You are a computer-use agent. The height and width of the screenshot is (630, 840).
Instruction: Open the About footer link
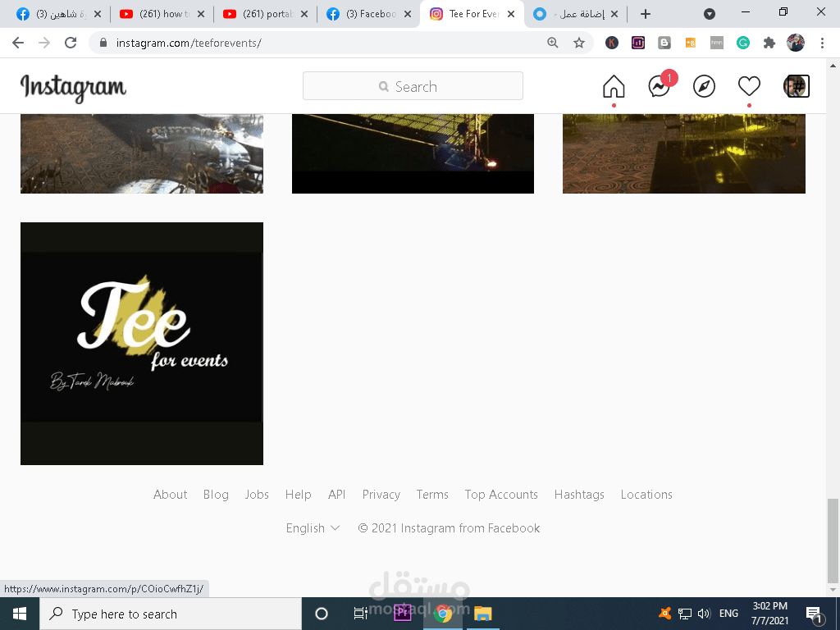click(171, 495)
